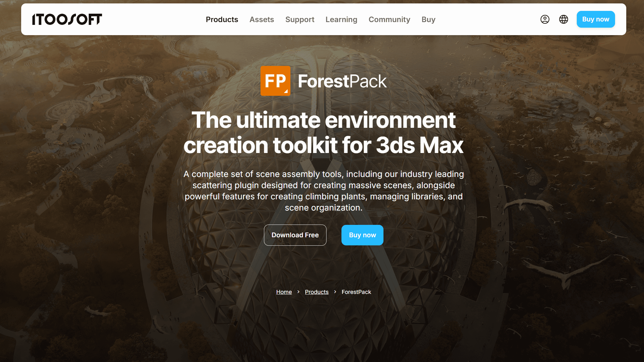Open the Learning menu item
Screen dimensions: 644x362
point(341,19)
